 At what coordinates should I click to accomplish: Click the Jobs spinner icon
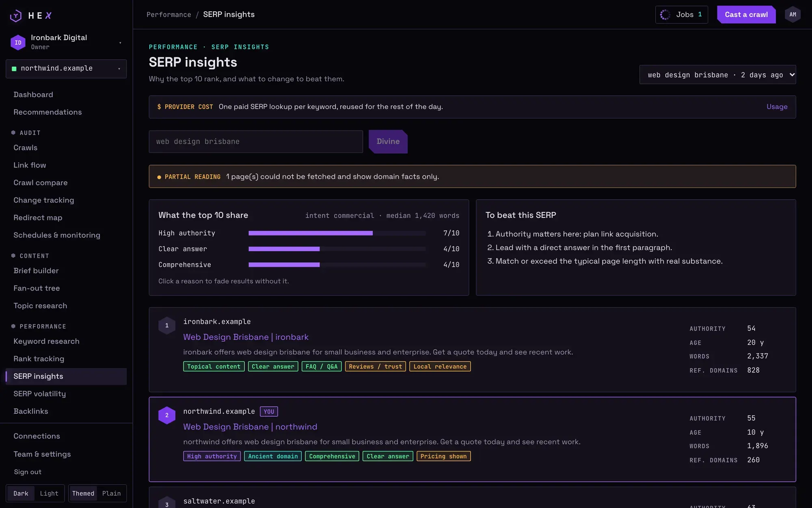pos(665,15)
